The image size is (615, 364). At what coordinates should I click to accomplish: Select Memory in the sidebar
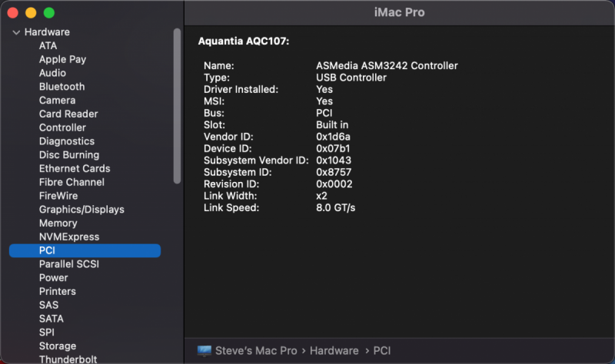58,223
